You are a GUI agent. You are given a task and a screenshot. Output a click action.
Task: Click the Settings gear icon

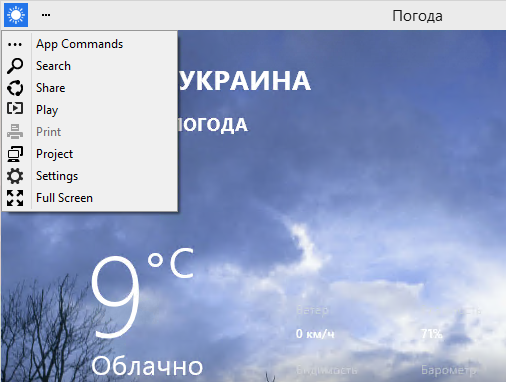coord(15,176)
